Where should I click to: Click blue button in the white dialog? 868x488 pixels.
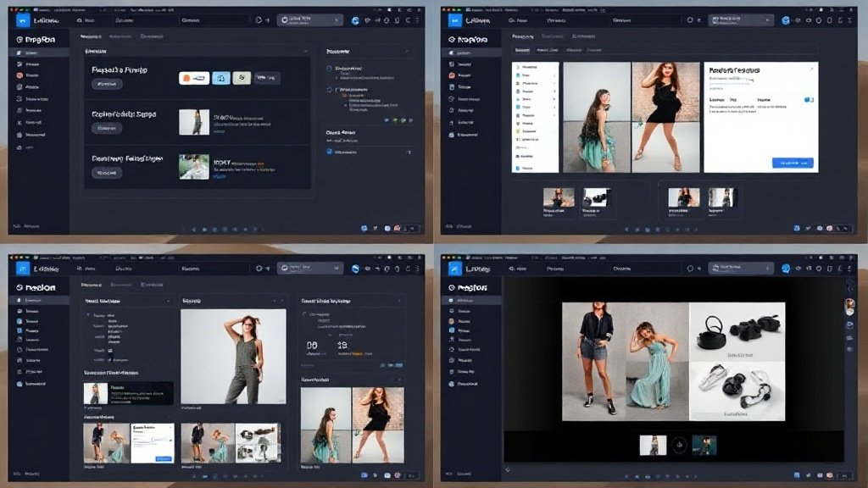coord(793,163)
